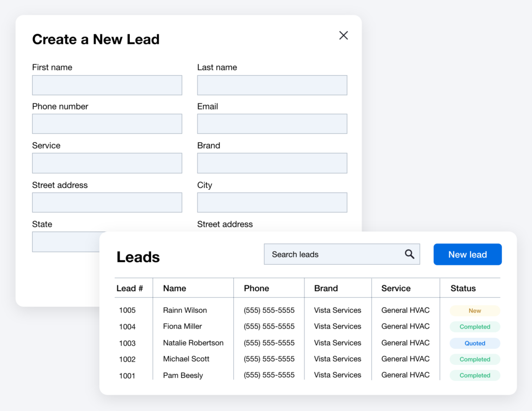Screen dimensions: 532x411
Task: Click Completed status badge for Fiona Miller
Action: (x=475, y=326)
